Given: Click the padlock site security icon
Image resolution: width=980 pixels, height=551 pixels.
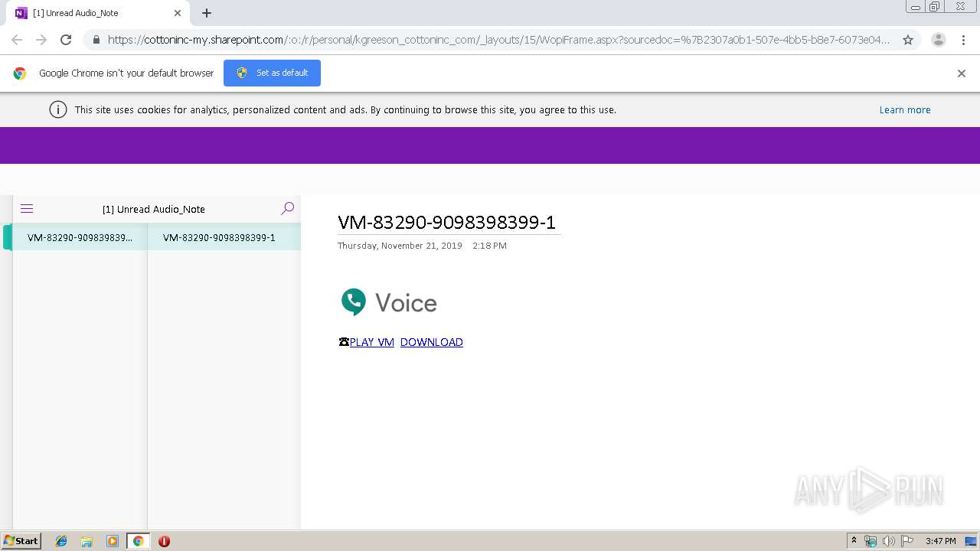Looking at the screenshot, I should pos(96,40).
